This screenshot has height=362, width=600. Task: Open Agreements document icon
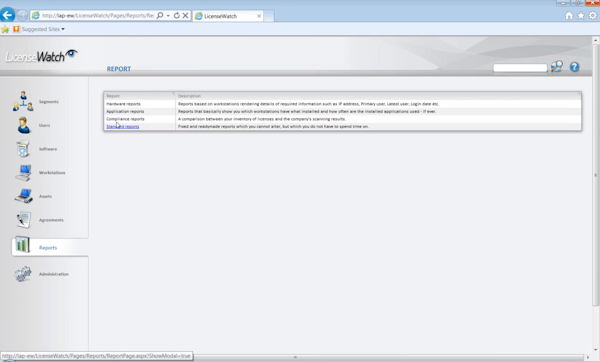[24, 220]
